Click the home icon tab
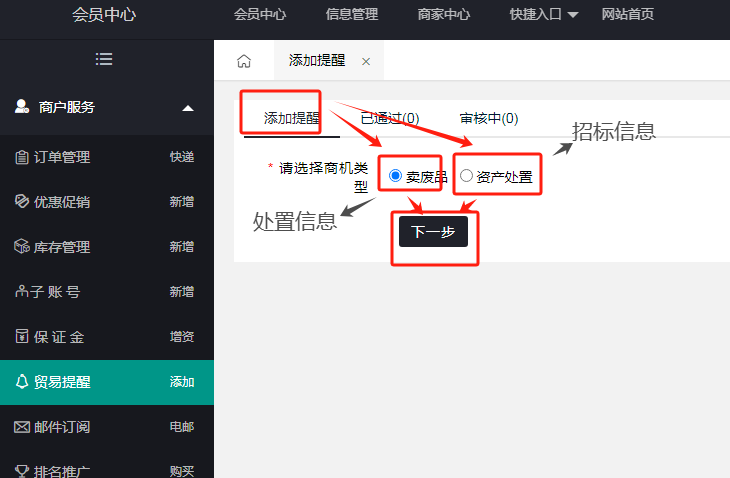 click(244, 61)
